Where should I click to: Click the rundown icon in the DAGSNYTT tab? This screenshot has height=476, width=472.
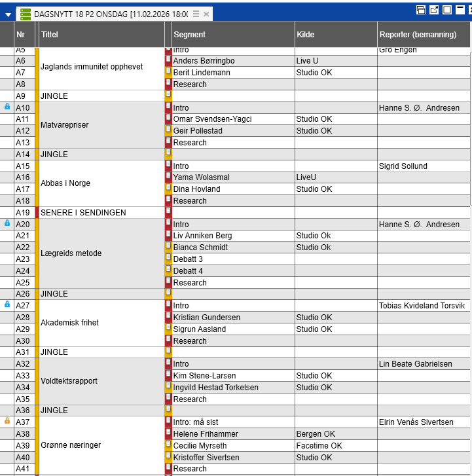coord(25,14)
